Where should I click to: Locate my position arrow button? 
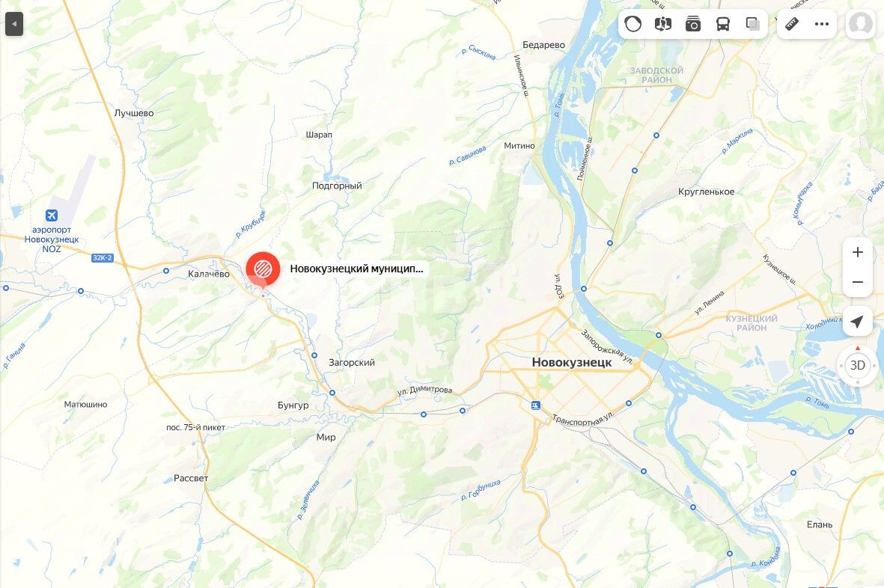(858, 322)
